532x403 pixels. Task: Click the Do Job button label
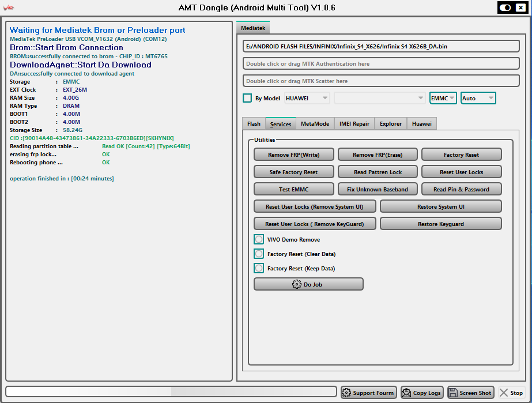313,284
